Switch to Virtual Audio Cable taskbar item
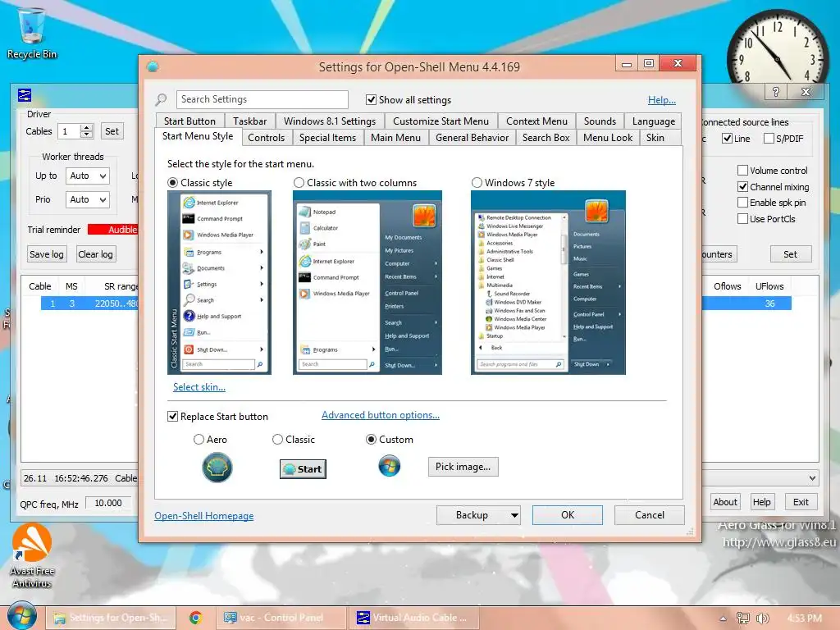The image size is (840, 630). tap(413, 618)
